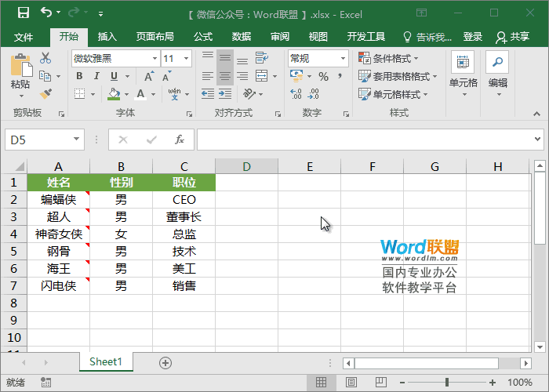Toggle Italic formatting
Viewport: 549px width, 392px height.
click(96, 76)
